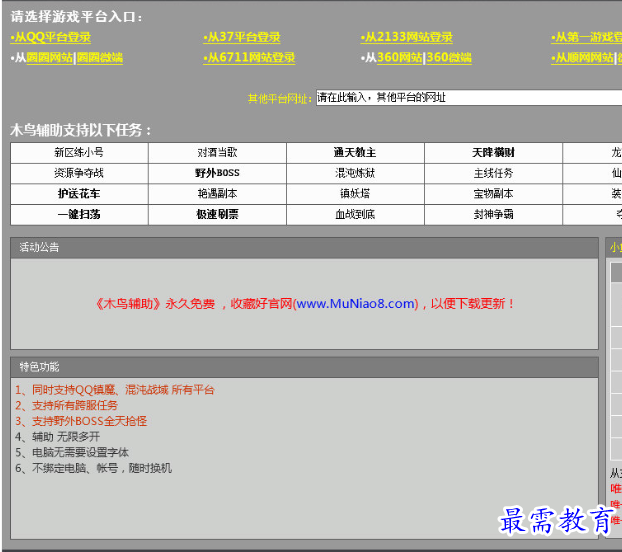Select the 主线任务 task cell
The image size is (622, 552).
tap(493, 173)
